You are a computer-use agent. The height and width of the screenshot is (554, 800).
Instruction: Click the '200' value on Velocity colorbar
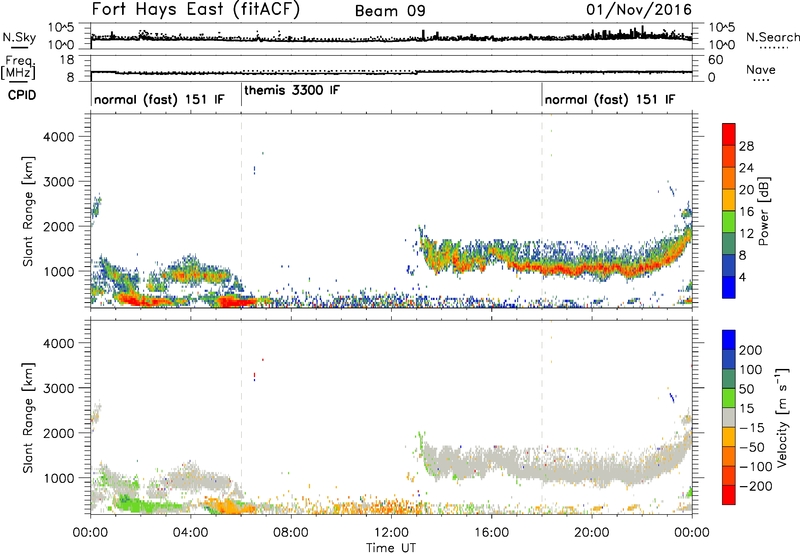(751, 350)
